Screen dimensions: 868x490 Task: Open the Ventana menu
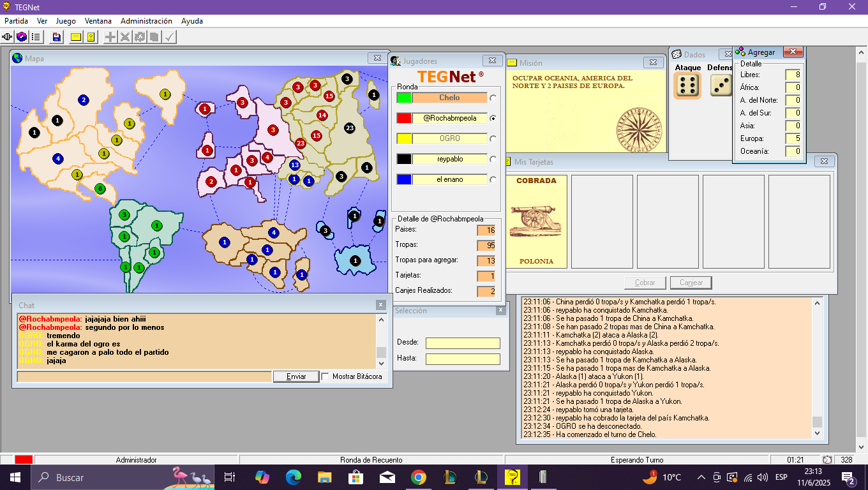98,21
